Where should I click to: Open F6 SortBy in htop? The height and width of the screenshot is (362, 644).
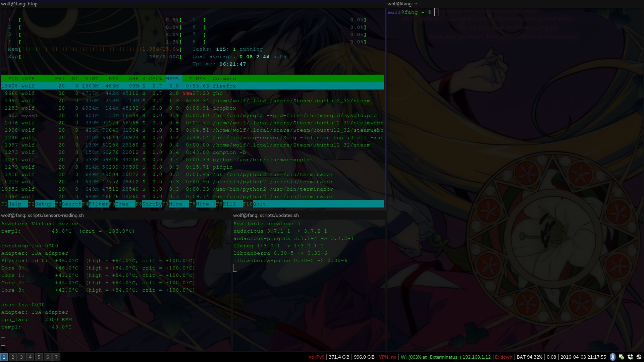[149, 204]
